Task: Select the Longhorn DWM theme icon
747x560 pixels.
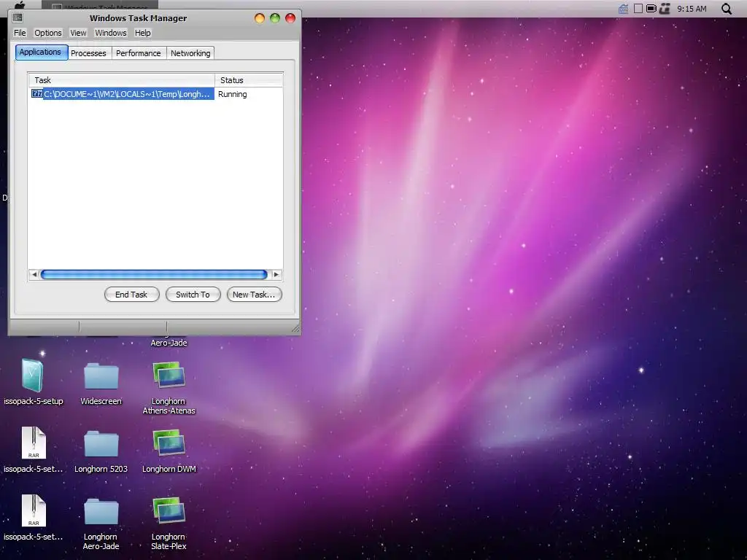Action: [x=169, y=443]
